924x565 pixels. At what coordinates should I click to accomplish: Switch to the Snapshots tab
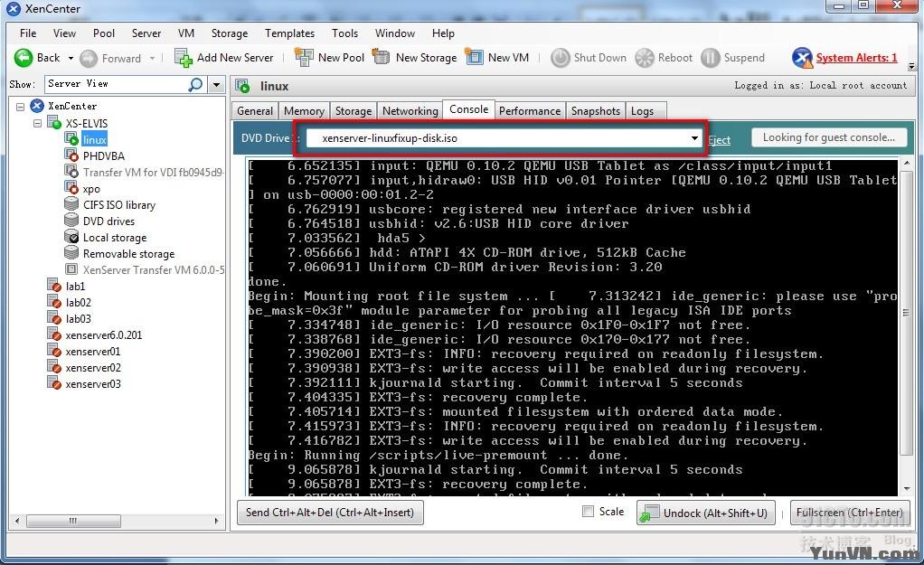[595, 111]
